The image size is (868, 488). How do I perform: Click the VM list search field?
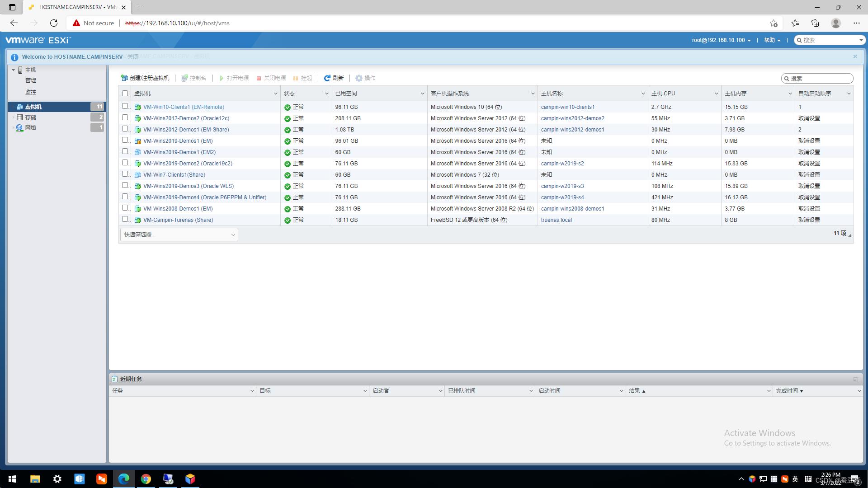[817, 79]
